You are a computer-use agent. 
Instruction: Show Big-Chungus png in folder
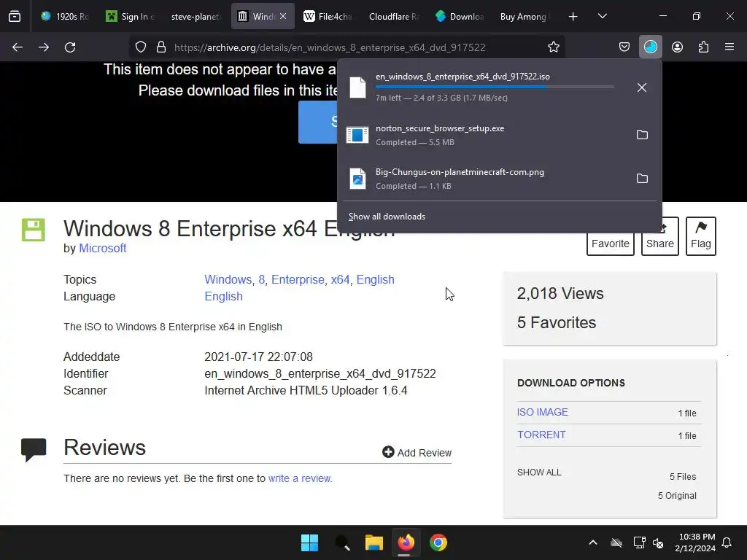click(x=642, y=179)
